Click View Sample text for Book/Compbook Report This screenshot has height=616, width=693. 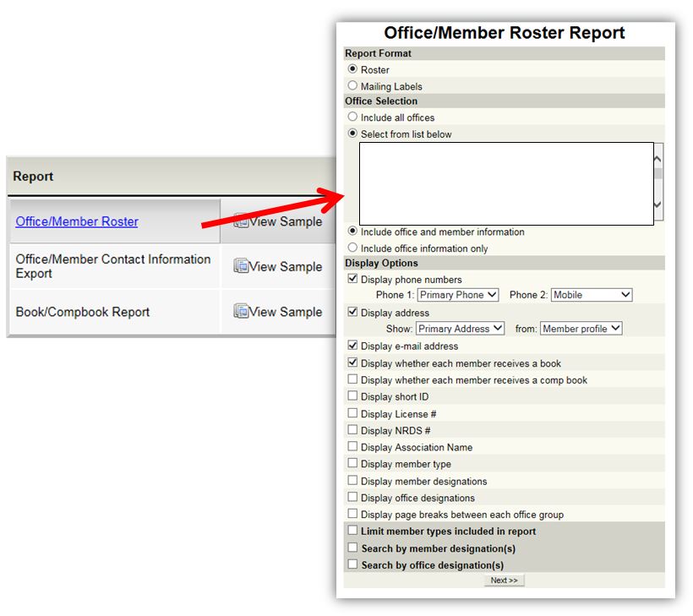[286, 312]
